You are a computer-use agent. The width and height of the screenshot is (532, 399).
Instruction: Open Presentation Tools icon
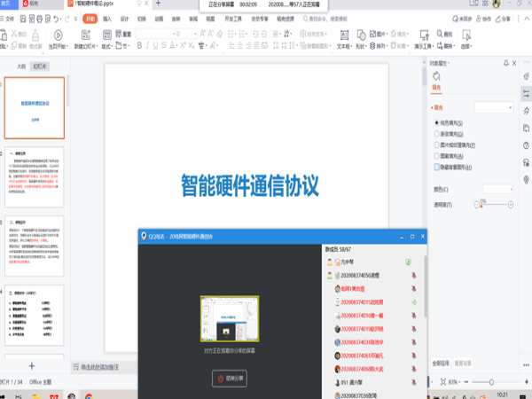(424, 35)
